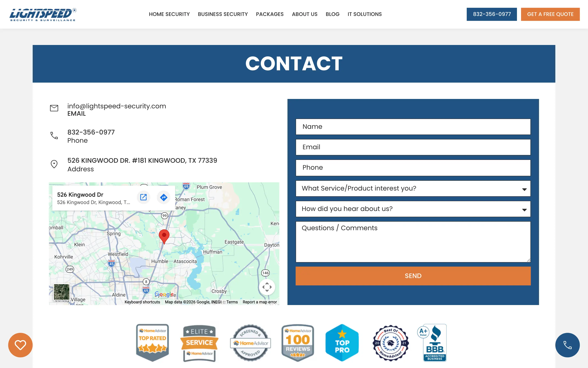Click the Google logo on the map

164,294
